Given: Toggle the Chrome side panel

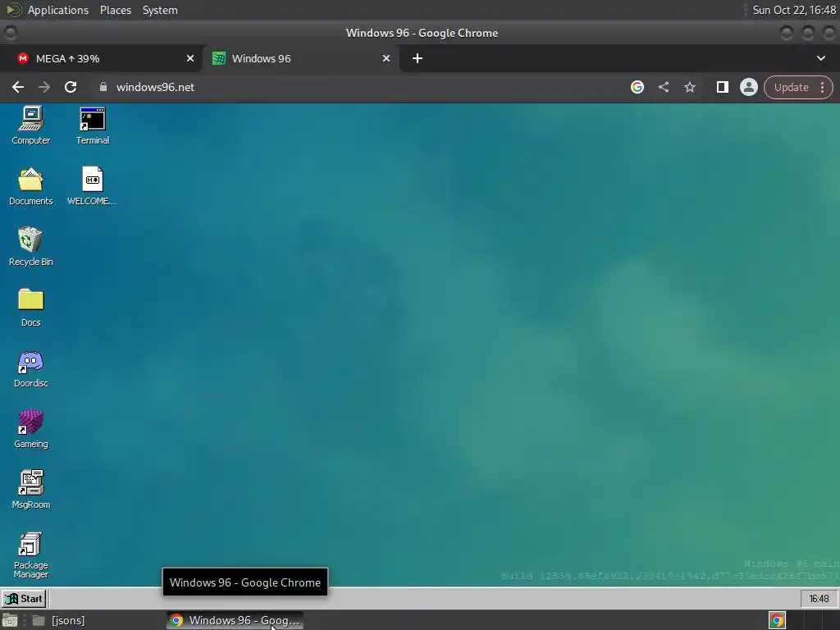Looking at the screenshot, I should (722, 87).
